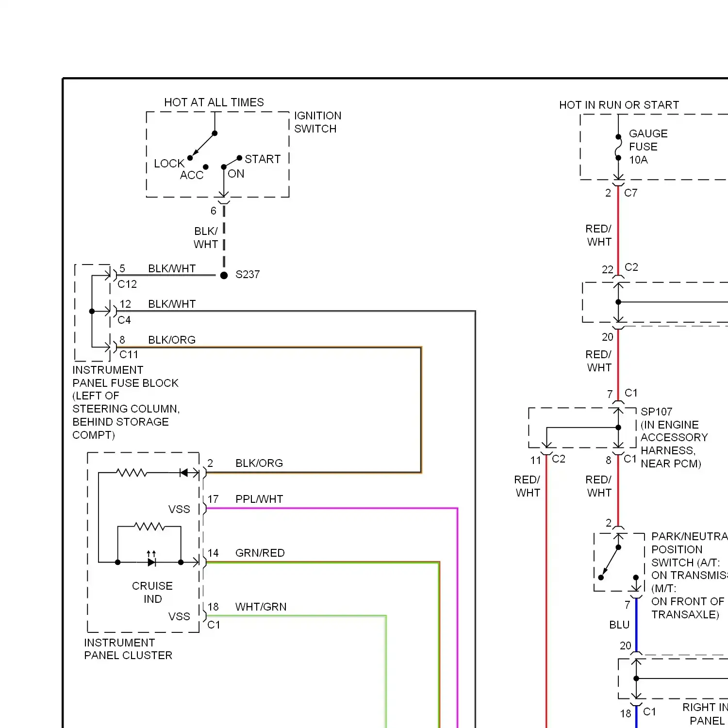The image size is (728, 728).
Task: Click the LOCK position label
Action: click(x=169, y=164)
